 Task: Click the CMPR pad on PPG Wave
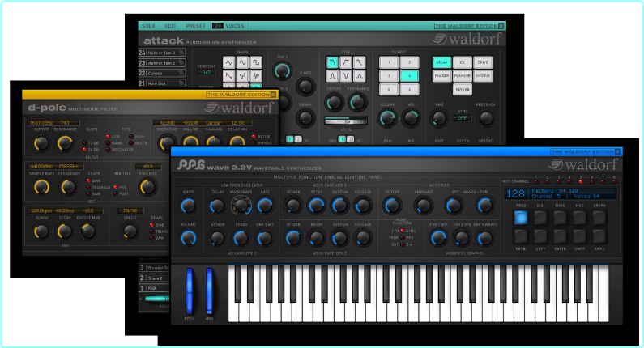coord(579,236)
